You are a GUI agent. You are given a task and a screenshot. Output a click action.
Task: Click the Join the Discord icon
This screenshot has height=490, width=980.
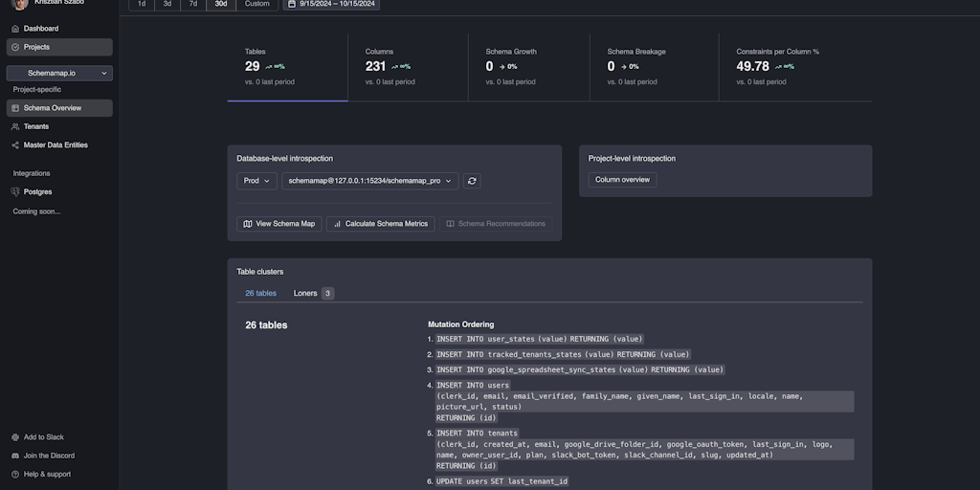pyautogui.click(x=15, y=456)
